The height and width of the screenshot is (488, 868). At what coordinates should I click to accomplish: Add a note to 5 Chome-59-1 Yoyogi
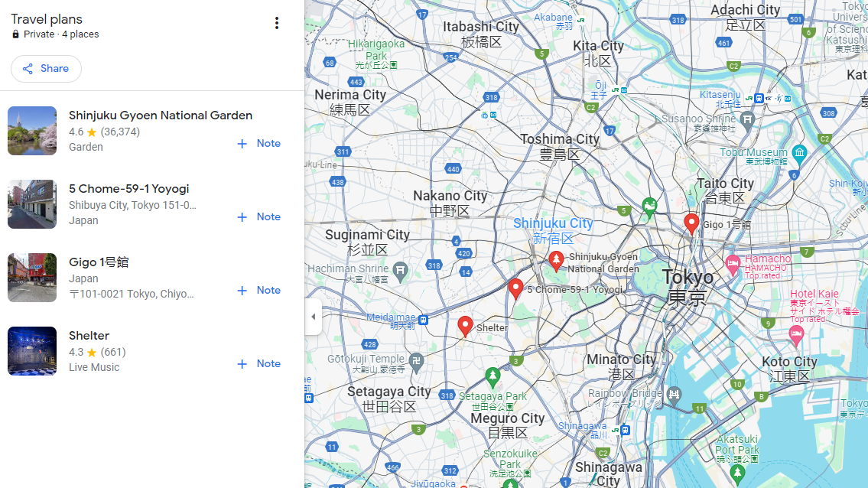258,217
